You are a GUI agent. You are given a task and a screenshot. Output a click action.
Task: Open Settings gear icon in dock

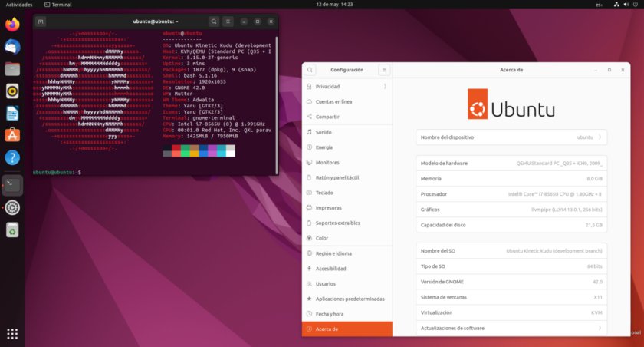coord(12,207)
